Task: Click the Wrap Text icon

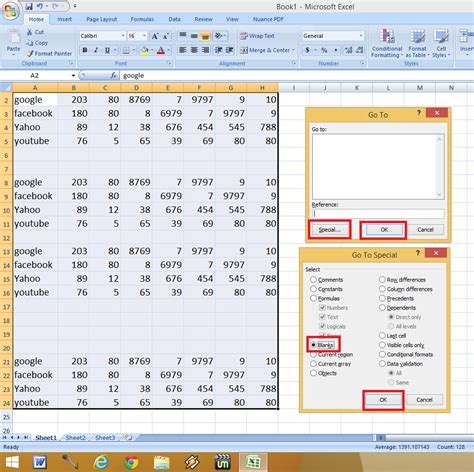Action: coord(244,36)
